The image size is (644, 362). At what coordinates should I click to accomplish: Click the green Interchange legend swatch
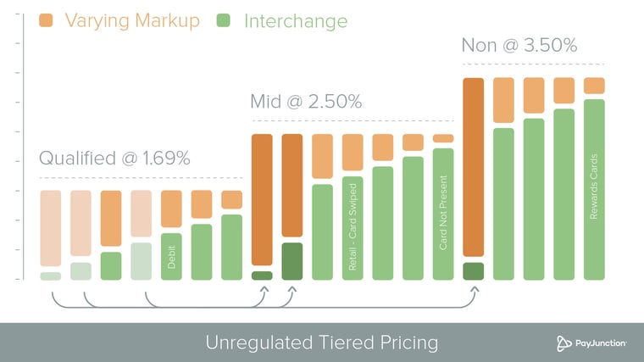point(224,20)
